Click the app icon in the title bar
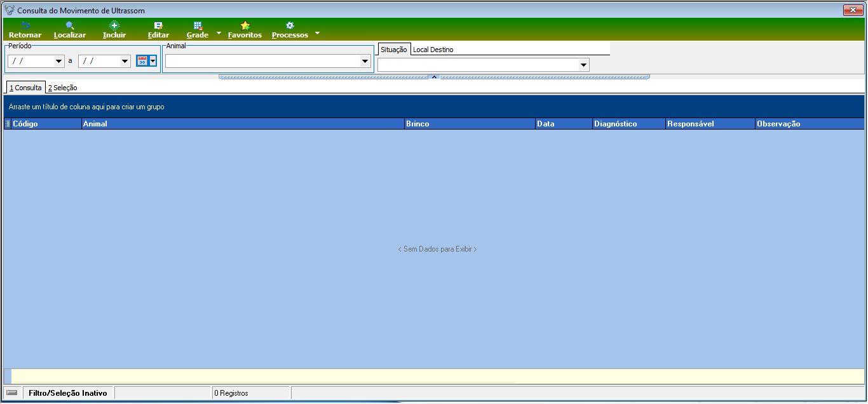The width and height of the screenshot is (868, 404). tap(10, 10)
